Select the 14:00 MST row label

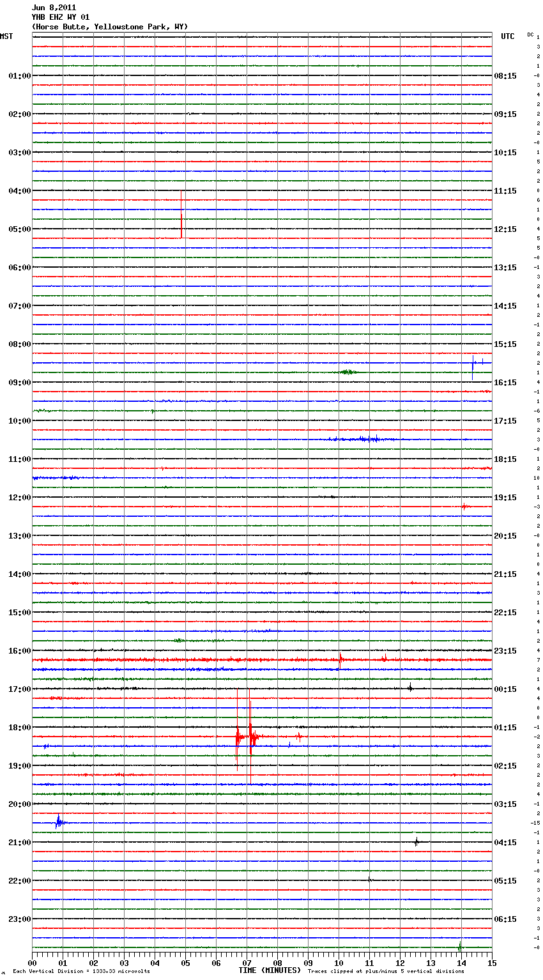click(x=20, y=574)
